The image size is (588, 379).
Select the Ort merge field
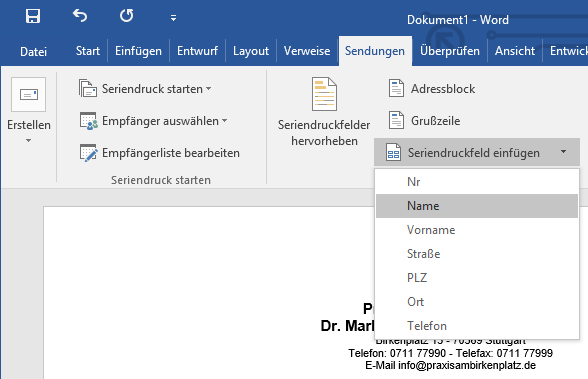(477, 302)
